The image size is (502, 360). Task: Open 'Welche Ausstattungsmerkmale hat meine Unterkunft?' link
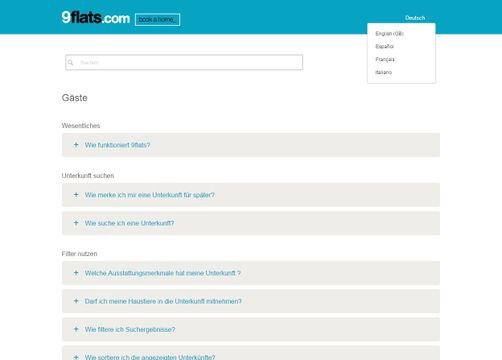pos(163,273)
